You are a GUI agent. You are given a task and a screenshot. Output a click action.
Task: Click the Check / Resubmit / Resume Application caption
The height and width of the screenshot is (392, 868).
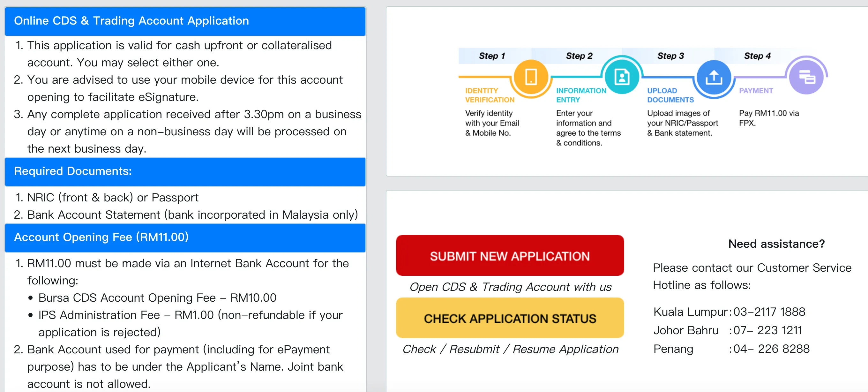tap(511, 349)
